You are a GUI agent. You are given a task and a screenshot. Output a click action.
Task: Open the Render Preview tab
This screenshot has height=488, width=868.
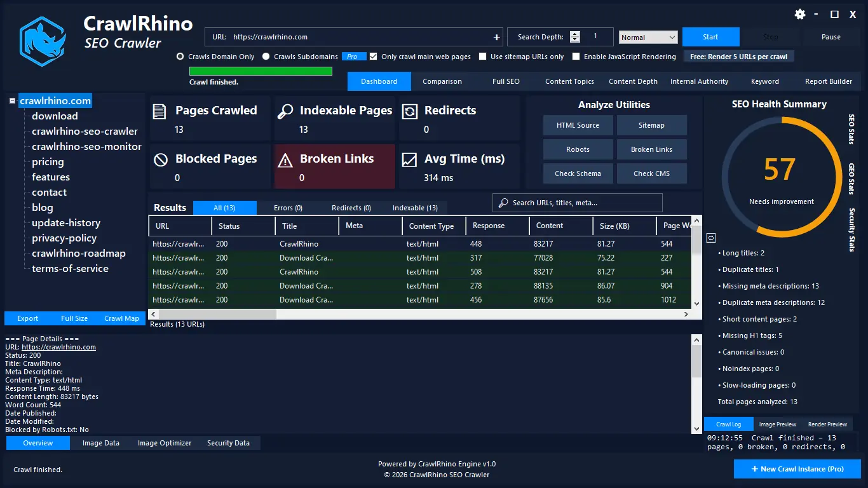click(x=827, y=424)
